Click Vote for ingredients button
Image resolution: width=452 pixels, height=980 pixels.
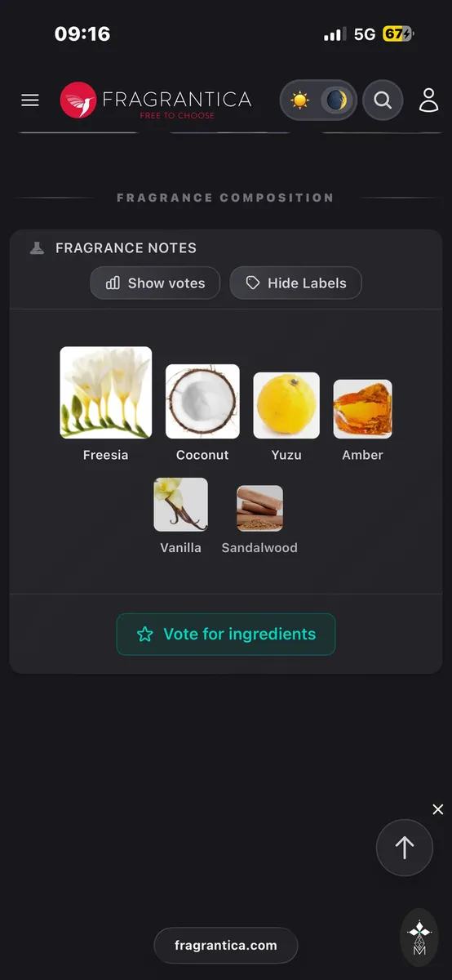pos(226,635)
